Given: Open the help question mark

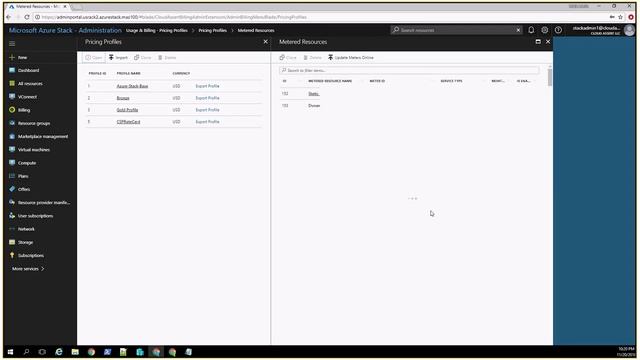Looking at the screenshot, I should click(558, 30).
